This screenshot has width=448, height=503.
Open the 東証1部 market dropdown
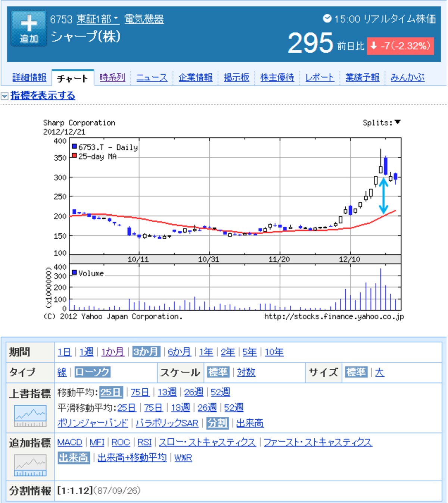pos(98,19)
